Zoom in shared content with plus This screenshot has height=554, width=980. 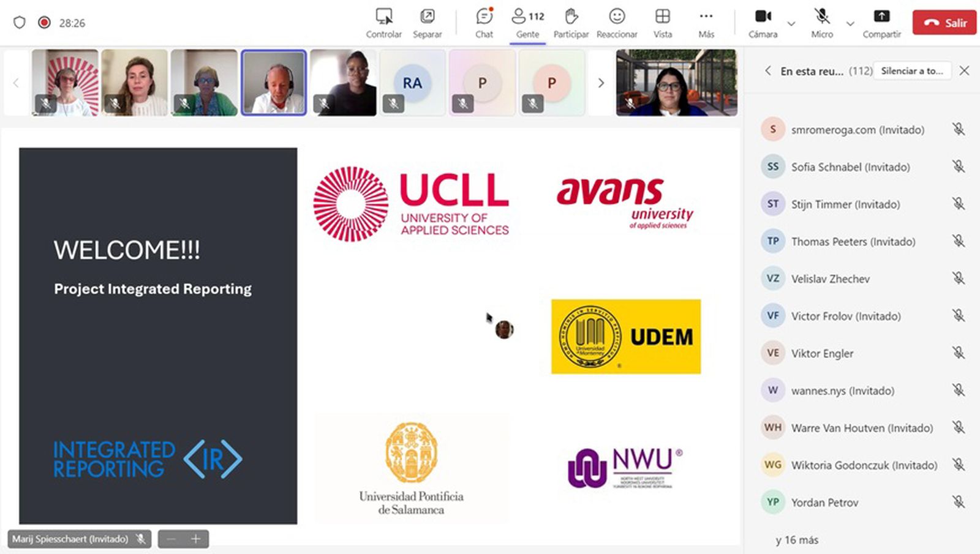coord(196,539)
